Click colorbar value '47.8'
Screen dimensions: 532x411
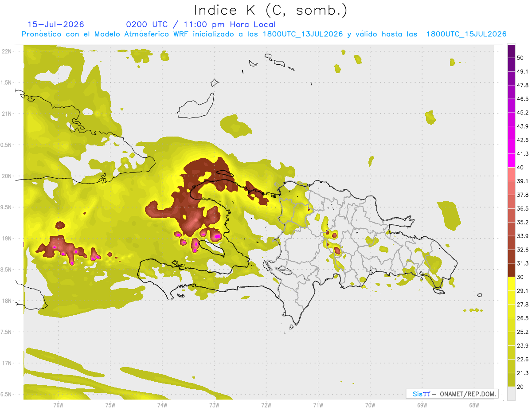click(x=523, y=86)
